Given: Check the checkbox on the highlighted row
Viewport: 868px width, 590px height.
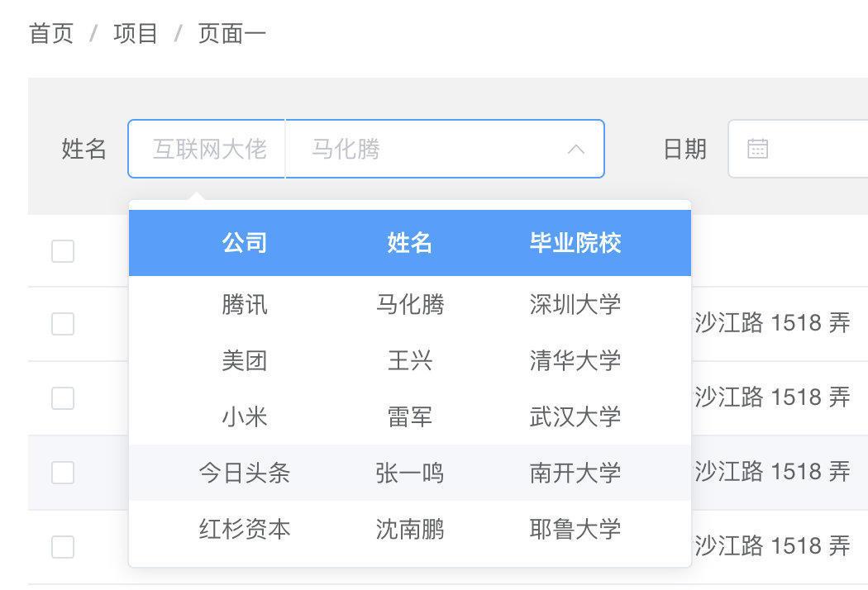Looking at the screenshot, I should (63, 473).
